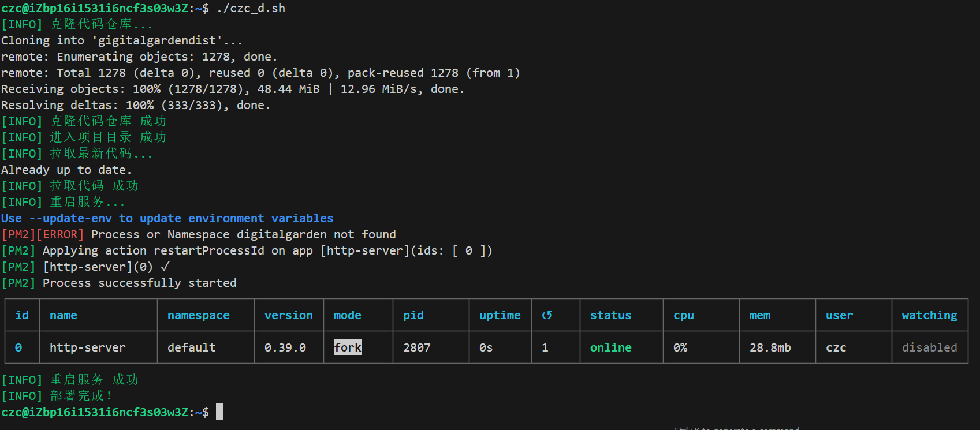Screen dimensions: 980x430
Task: Click the '重启服务 成功' info line
Action: pyautogui.click(x=70, y=380)
